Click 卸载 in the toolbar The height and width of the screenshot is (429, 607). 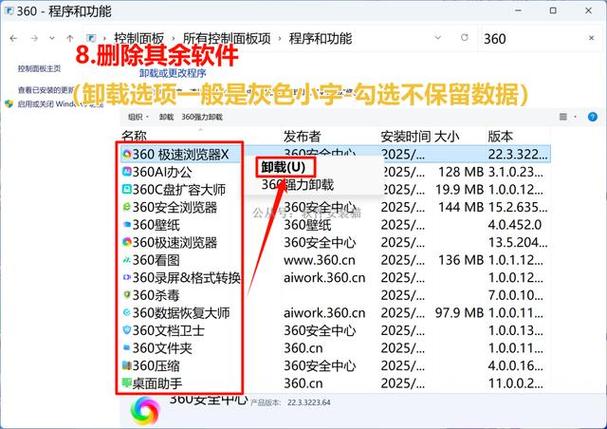point(166,117)
